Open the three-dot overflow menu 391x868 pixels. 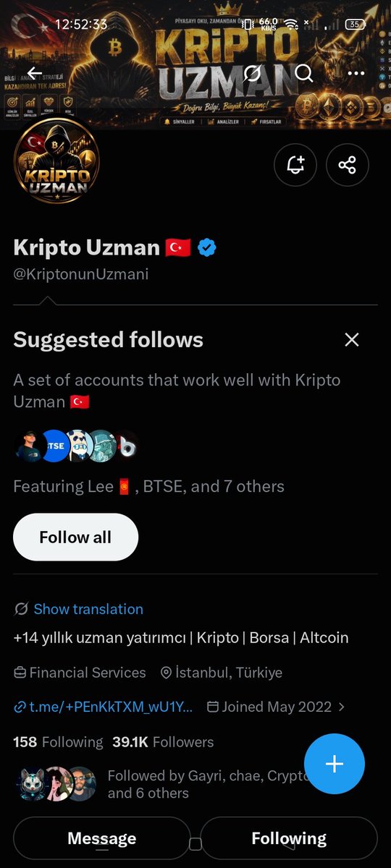(356, 73)
